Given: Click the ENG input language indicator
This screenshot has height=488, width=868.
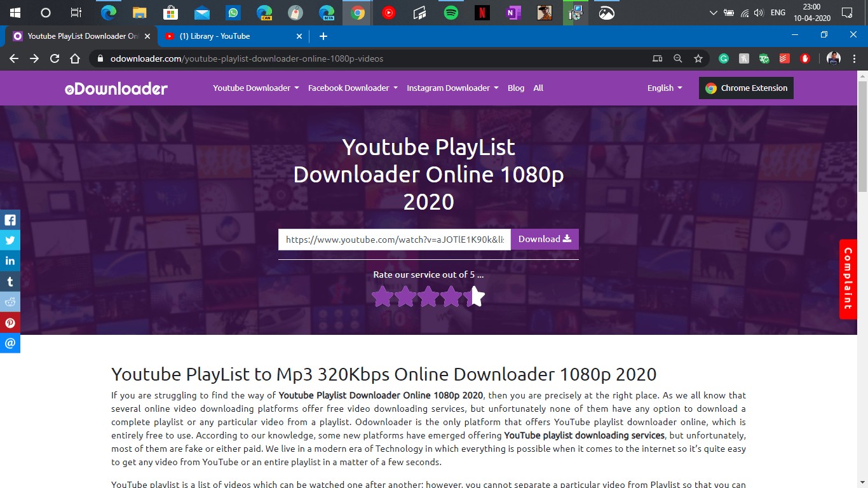Looking at the screenshot, I should click(x=778, y=13).
